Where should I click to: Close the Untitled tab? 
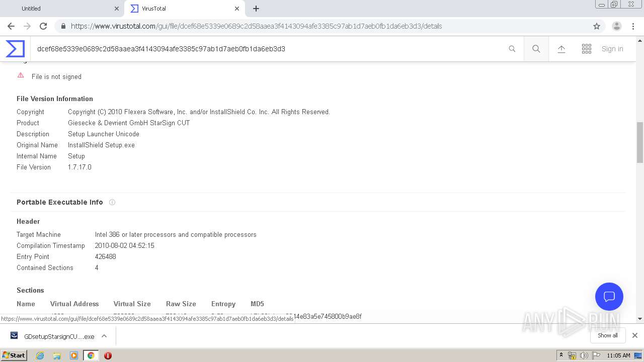tap(117, 9)
